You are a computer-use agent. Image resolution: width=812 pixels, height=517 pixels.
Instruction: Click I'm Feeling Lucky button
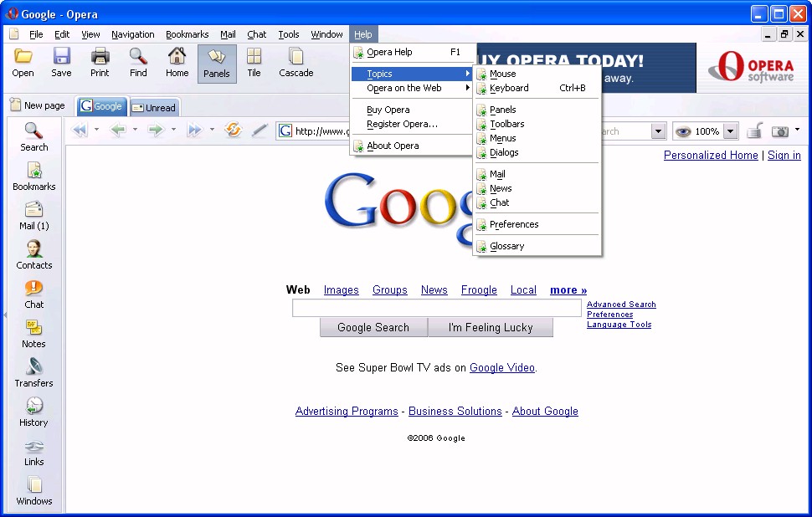point(491,327)
